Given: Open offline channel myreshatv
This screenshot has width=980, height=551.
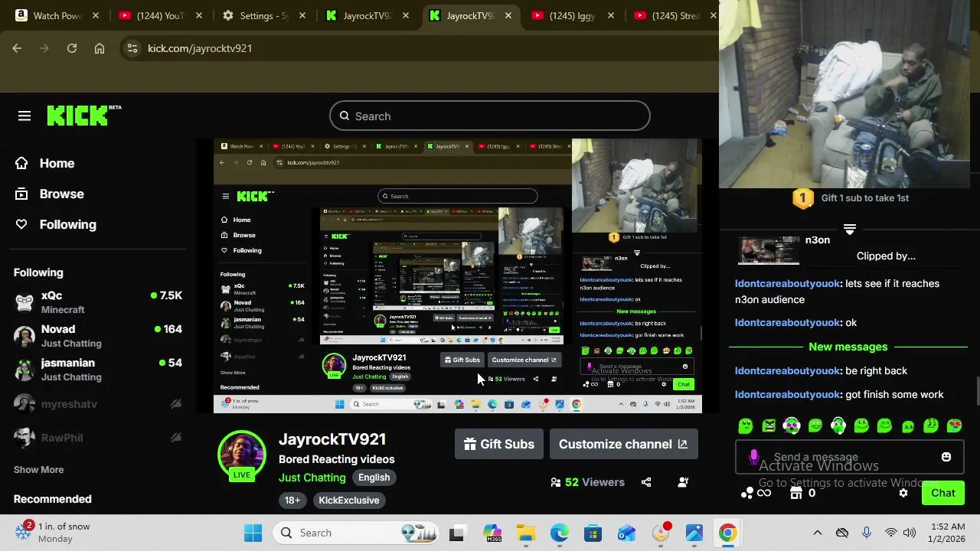Looking at the screenshot, I should click(98, 404).
